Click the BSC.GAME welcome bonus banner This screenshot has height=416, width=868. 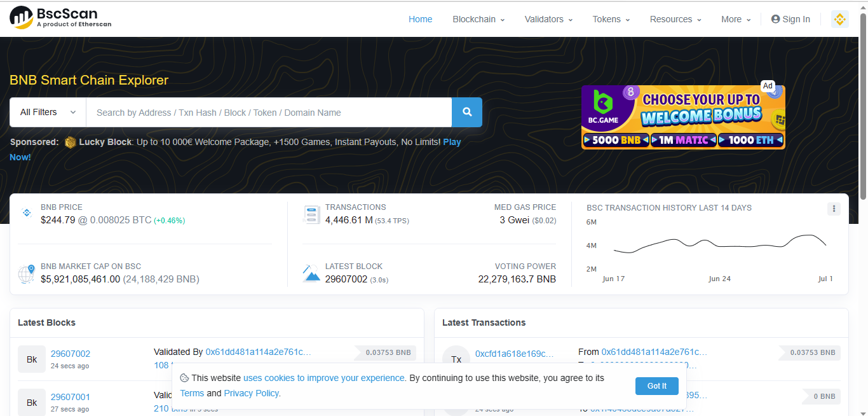(x=683, y=117)
